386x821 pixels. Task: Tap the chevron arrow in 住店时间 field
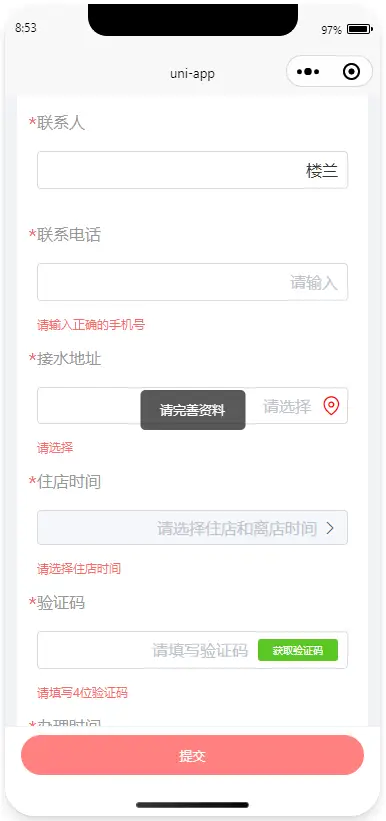tap(330, 528)
